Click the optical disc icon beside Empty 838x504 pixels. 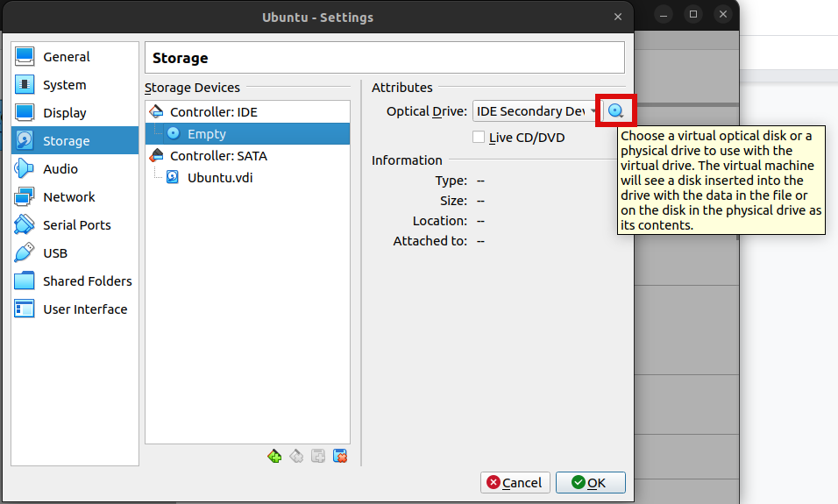[174, 133]
